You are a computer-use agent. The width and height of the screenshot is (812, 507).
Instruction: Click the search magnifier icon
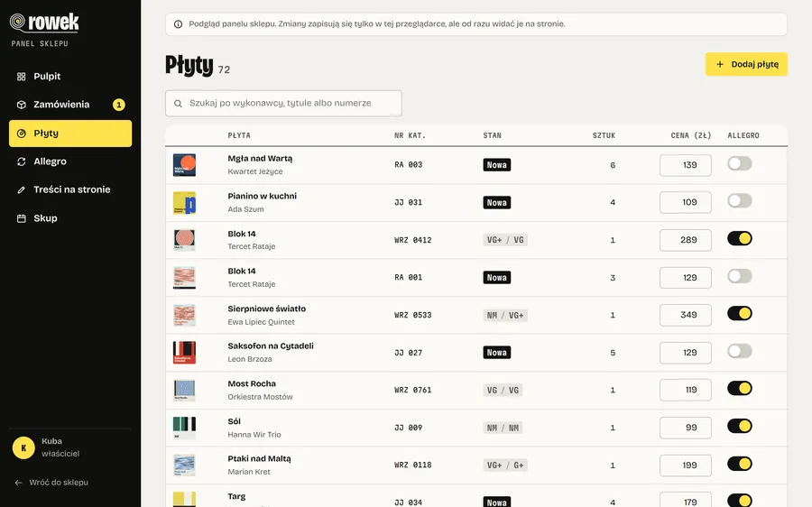click(178, 104)
